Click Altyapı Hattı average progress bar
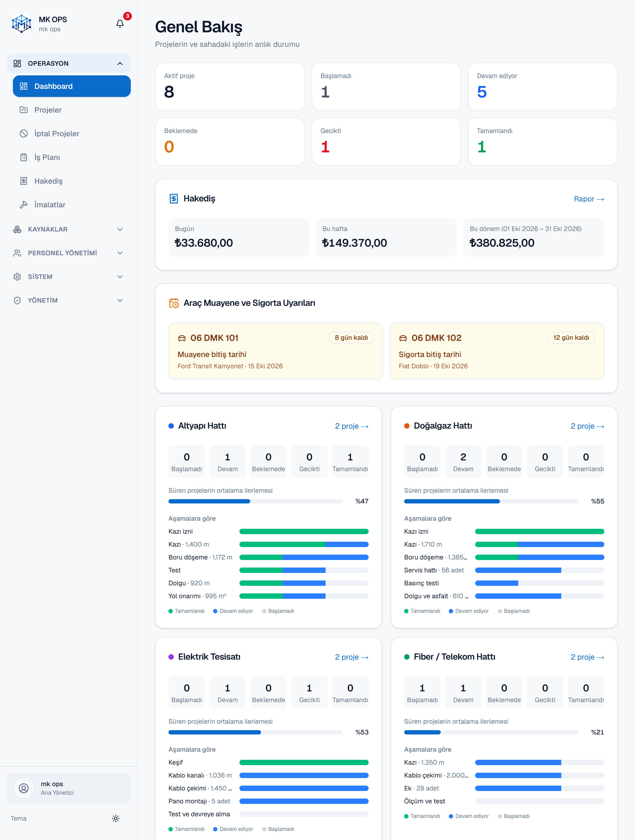The width and height of the screenshot is (635, 840). 255,501
